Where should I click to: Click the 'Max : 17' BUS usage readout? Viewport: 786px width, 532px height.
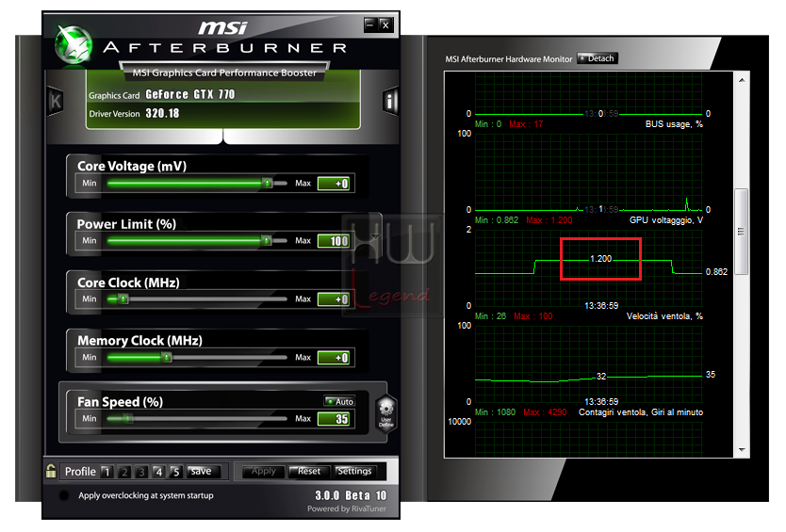pyautogui.click(x=526, y=124)
